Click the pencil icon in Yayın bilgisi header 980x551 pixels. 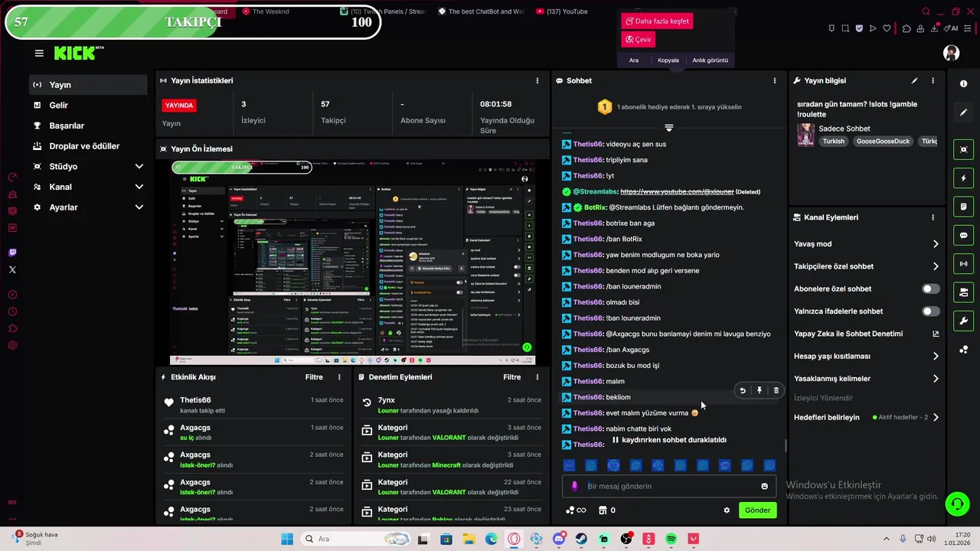tap(914, 80)
